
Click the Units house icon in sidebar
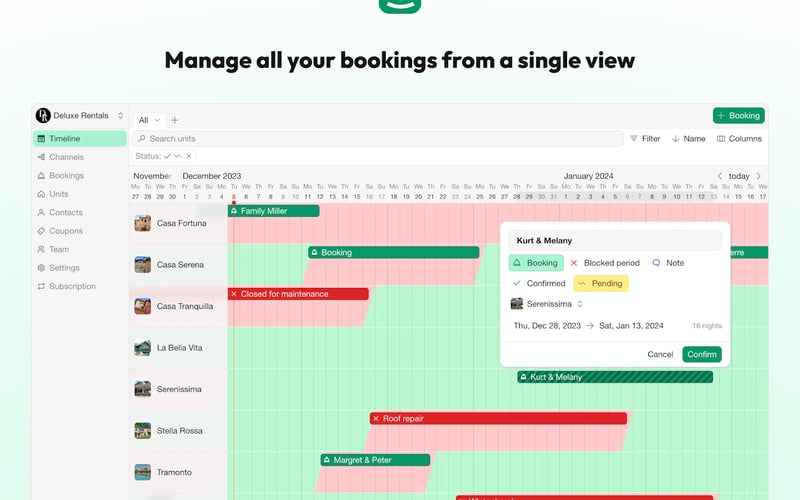point(41,194)
